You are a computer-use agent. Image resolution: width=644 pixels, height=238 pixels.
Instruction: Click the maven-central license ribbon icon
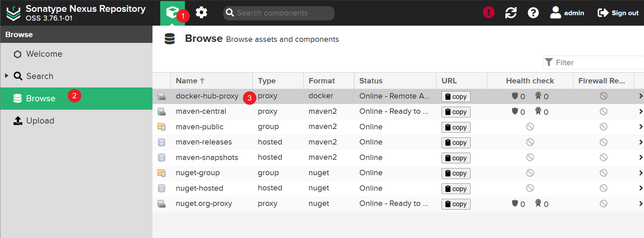click(x=538, y=111)
